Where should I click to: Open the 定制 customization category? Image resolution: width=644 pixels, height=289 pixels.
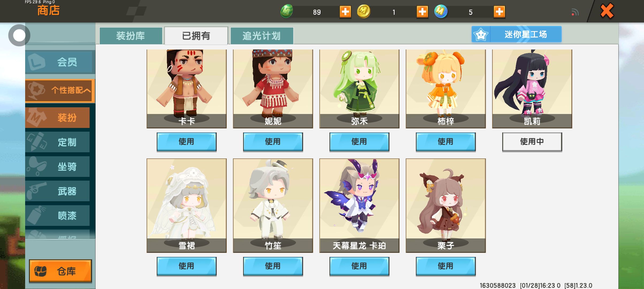[x=57, y=142]
